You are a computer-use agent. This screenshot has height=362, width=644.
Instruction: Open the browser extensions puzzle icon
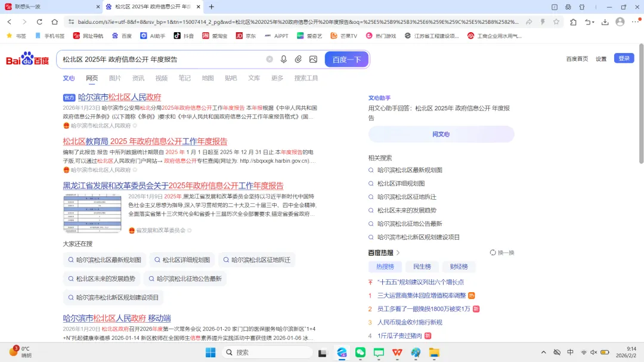[574, 22]
